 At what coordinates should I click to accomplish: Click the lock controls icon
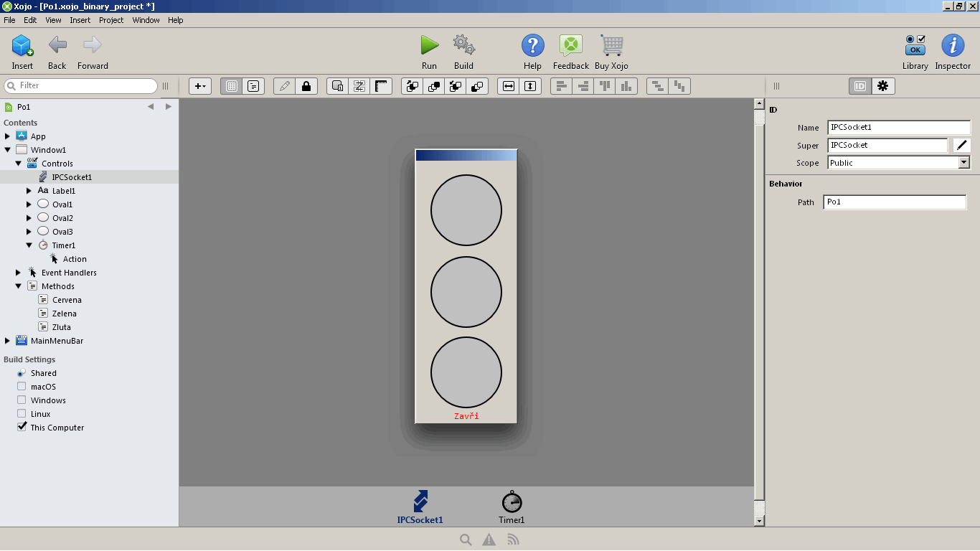click(306, 86)
